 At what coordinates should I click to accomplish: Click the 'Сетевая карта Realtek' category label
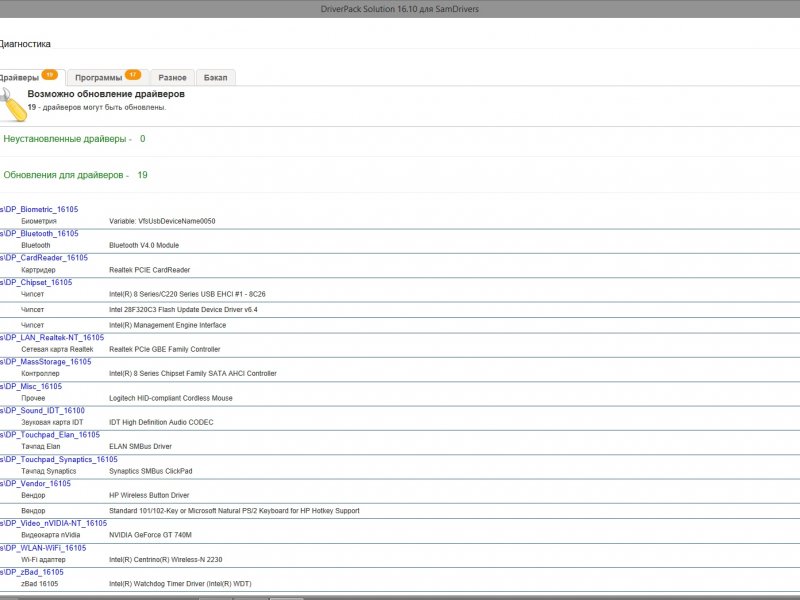tap(57, 349)
